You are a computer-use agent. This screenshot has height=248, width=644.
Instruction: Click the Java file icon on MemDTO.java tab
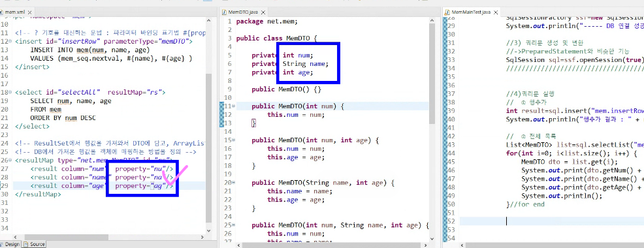click(x=224, y=13)
